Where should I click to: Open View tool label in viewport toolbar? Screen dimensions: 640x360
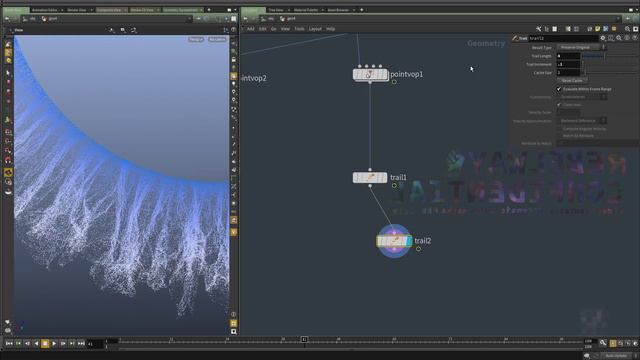point(19,30)
